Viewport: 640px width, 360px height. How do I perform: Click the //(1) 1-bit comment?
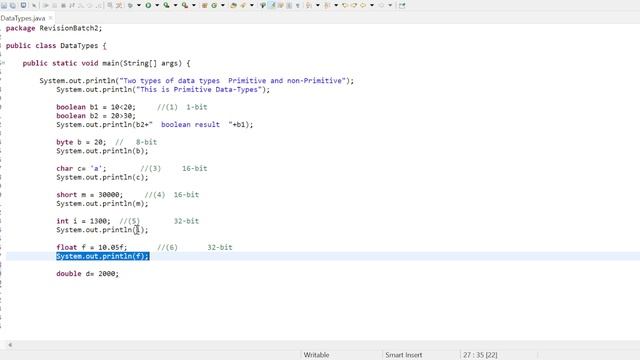point(182,107)
